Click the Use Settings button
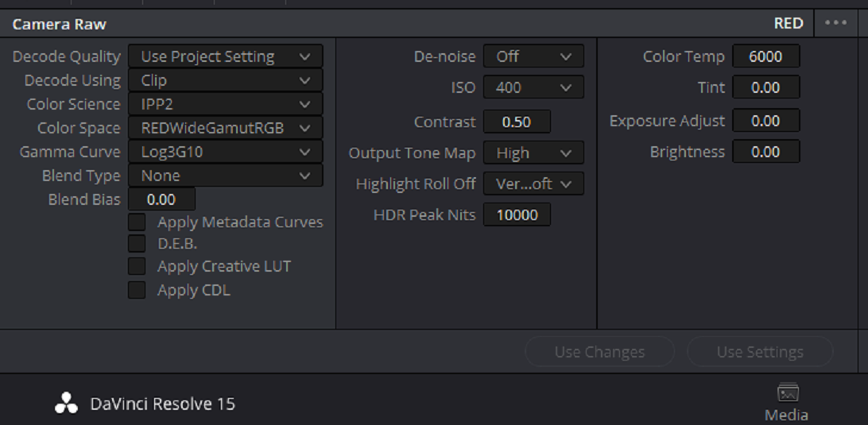 [x=760, y=351]
